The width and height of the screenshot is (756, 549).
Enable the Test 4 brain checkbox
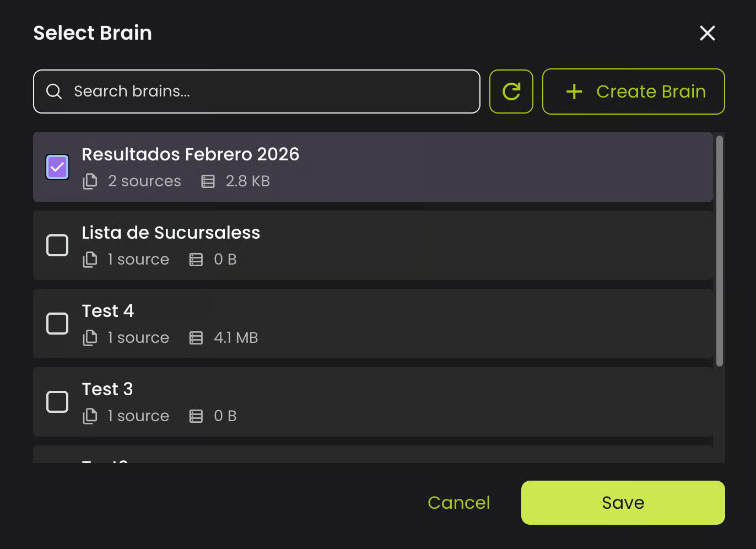click(x=57, y=324)
